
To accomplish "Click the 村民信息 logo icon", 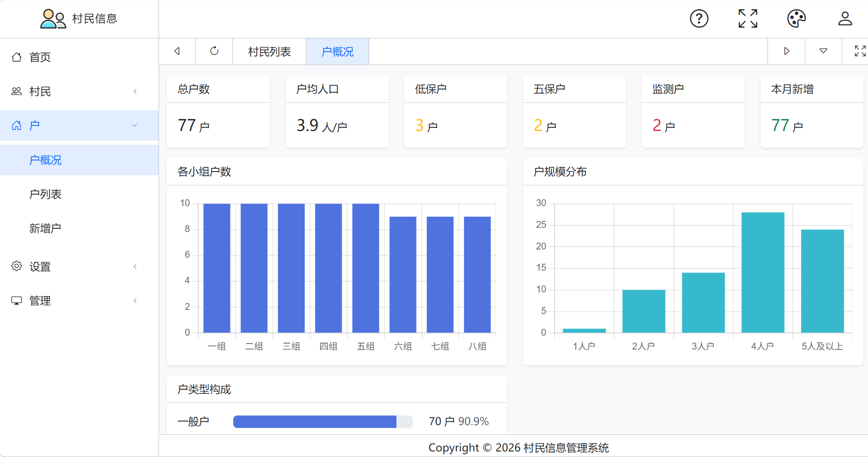I will [53, 19].
